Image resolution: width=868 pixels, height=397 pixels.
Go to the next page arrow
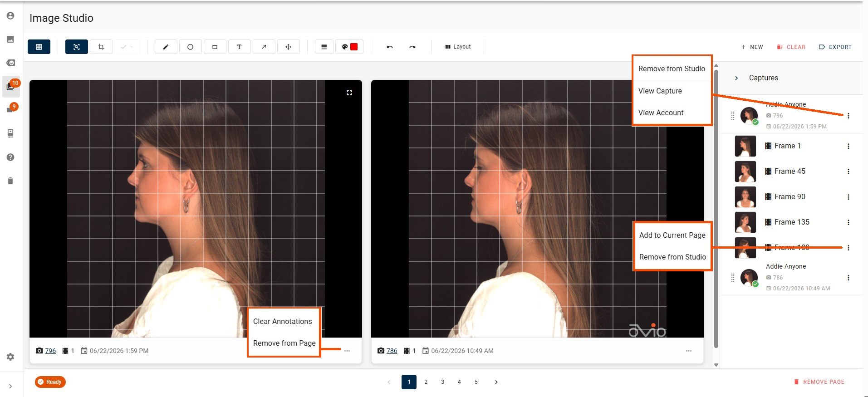[x=496, y=382]
